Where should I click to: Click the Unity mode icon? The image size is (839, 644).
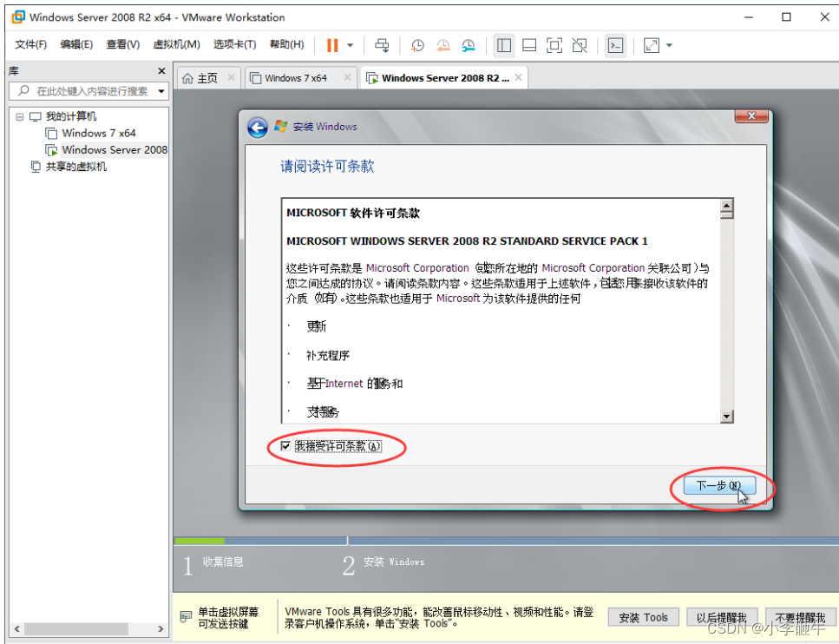point(580,45)
